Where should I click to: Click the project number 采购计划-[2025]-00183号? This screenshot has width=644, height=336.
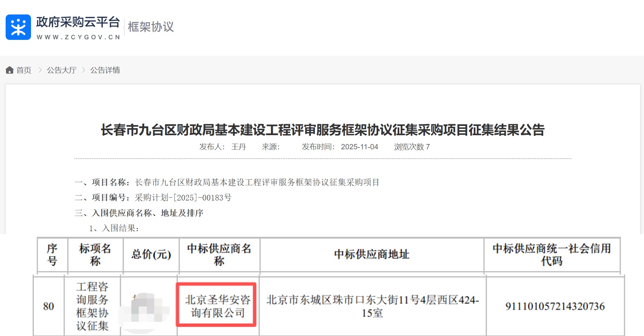(183, 198)
